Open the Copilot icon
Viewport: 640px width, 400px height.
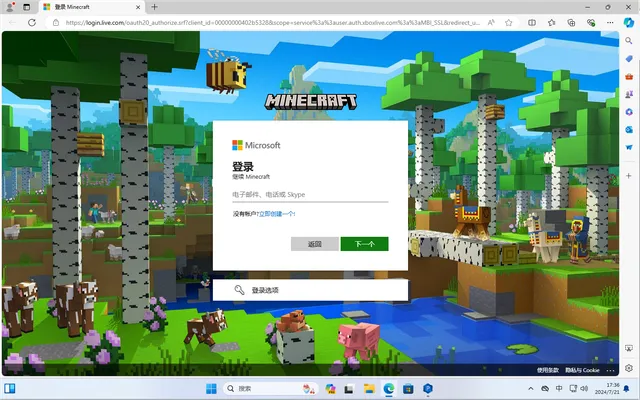coord(629,22)
